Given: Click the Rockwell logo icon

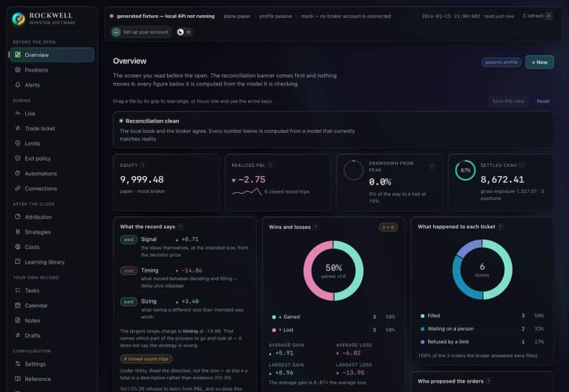Looking at the screenshot, I should [18, 18].
